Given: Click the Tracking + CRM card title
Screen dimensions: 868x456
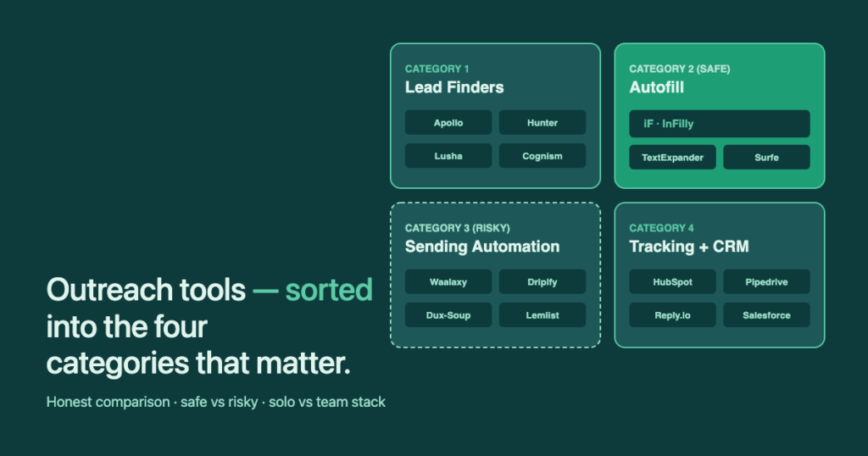Looking at the screenshot, I should click(x=688, y=247).
